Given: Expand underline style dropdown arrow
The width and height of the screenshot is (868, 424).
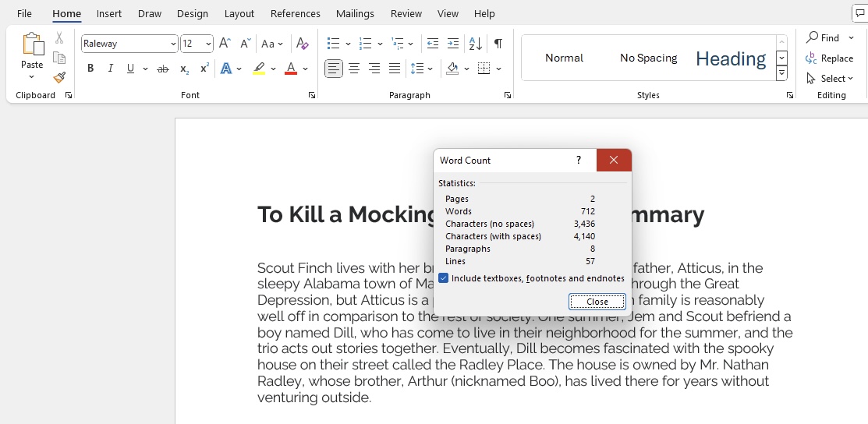Looking at the screenshot, I should pos(145,69).
